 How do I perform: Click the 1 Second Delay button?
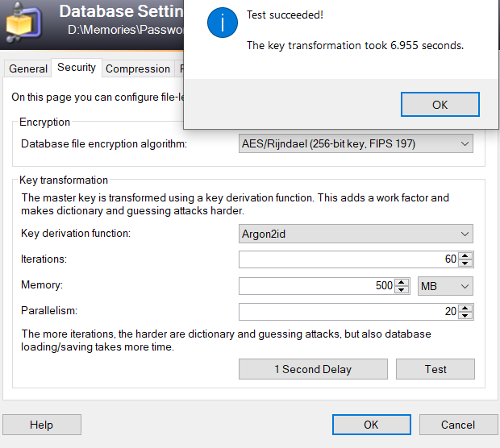click(313, 369)
